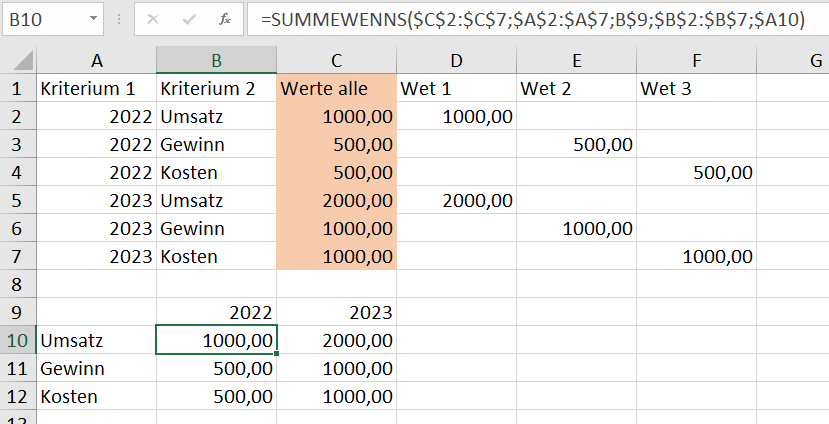829x424 pixels.
Task: Select row 10 header
Action: [x=18, y=340]
